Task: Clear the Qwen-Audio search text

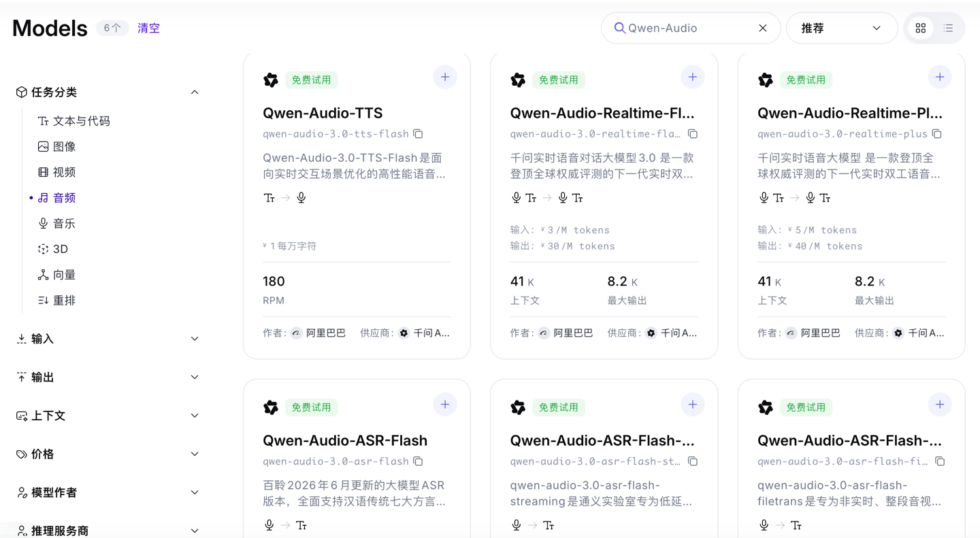Action: click(x=763, y=28)
